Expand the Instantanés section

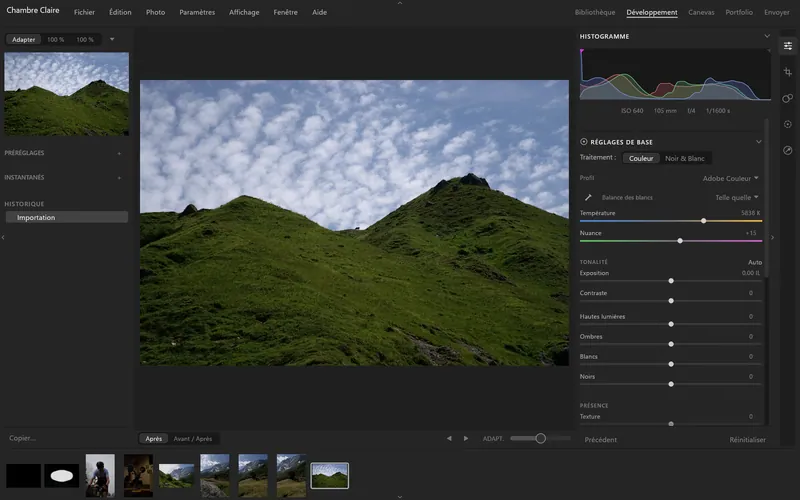click(24, 178)
